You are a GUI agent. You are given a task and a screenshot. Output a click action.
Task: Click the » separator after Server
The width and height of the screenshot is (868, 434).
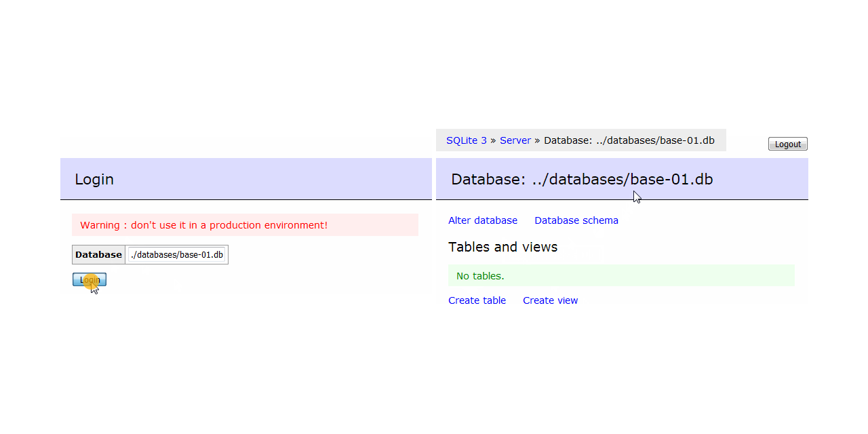pos(537,140)
